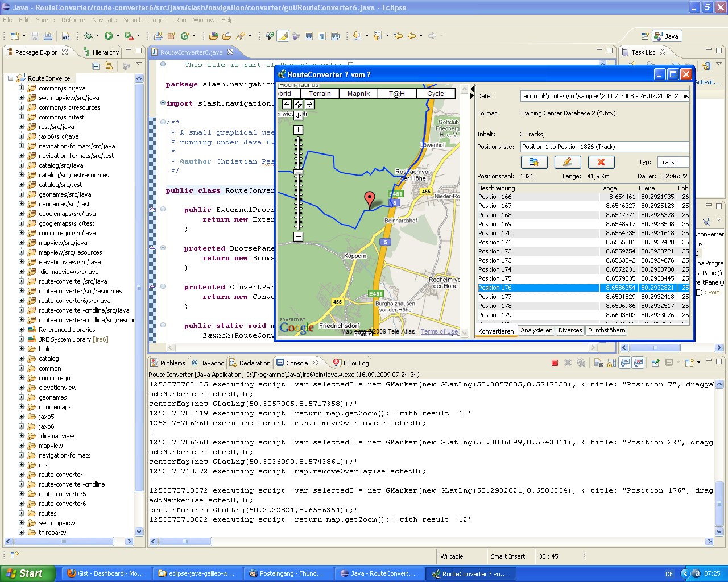728x582 pixels.
Task: Collapse the RouteConverter project tree node
Action: tap(10, 78)
